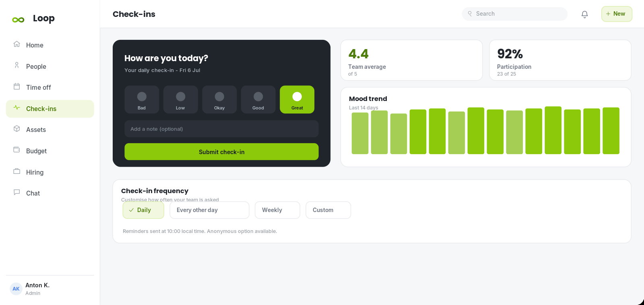Open Chat via the speech bubble icon
This screenshot has height=305, width=644.
(17, 192)
